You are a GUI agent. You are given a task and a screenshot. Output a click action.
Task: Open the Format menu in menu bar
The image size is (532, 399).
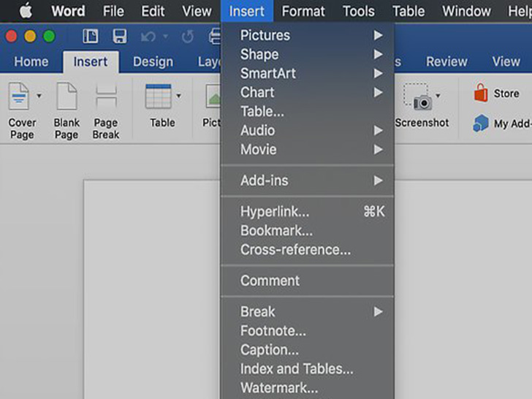click(303, 11)
